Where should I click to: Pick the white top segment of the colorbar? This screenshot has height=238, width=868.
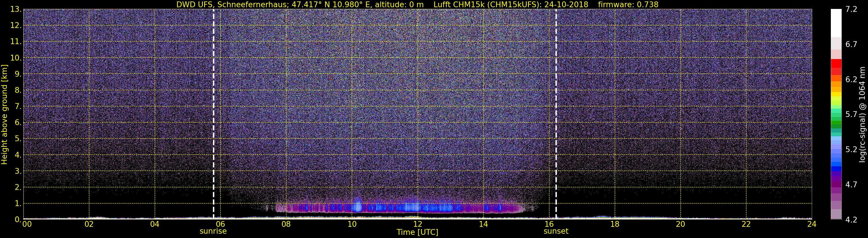(x=836, y=23)
